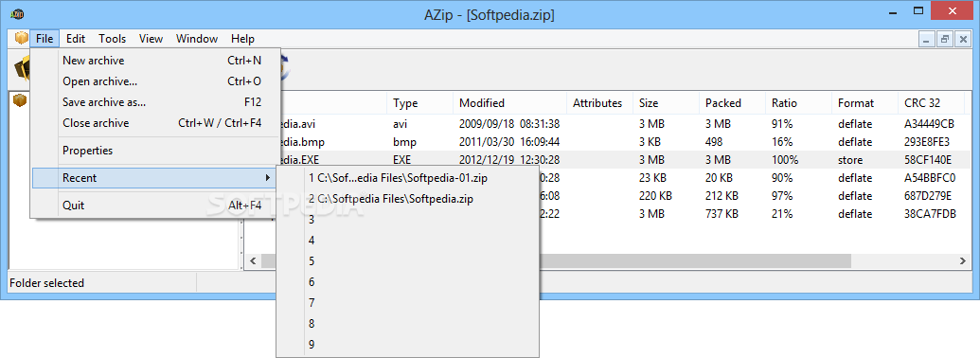Click CRC value A54BBFC0
The image size is (980, 358).
[x=930, y=178]
